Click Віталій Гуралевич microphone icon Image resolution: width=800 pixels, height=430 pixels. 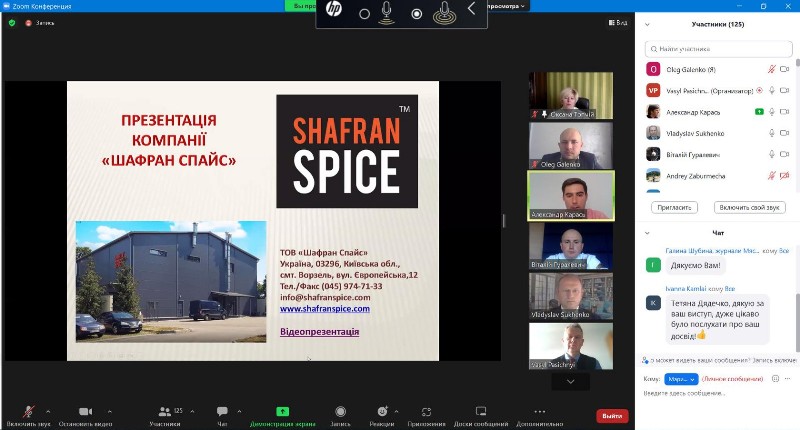click(772, 154)
